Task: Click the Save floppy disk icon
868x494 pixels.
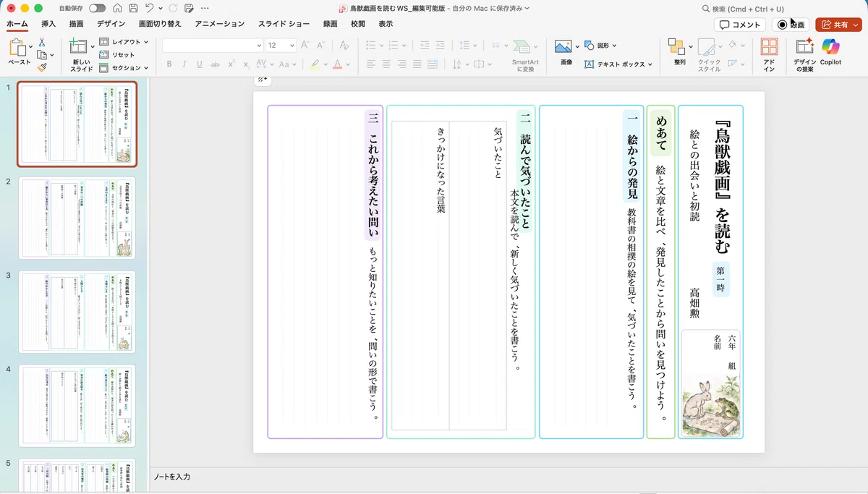Action: [133, 8]
